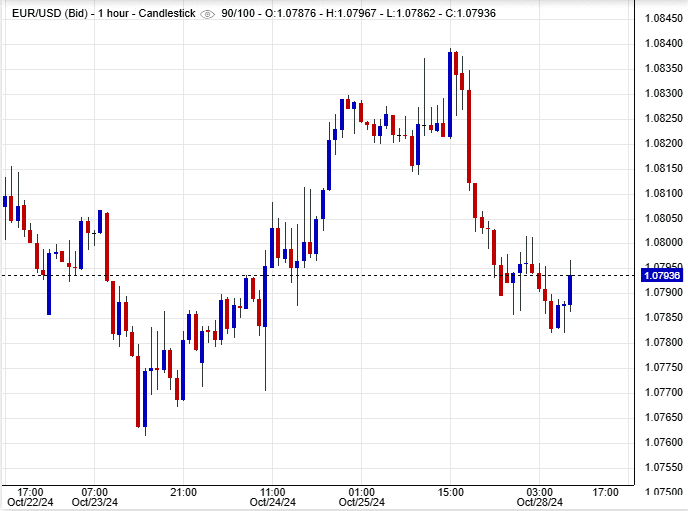Click the 1.08000 price axis label
This screenshot has width=688, height=511.
(x=662, y=243)
